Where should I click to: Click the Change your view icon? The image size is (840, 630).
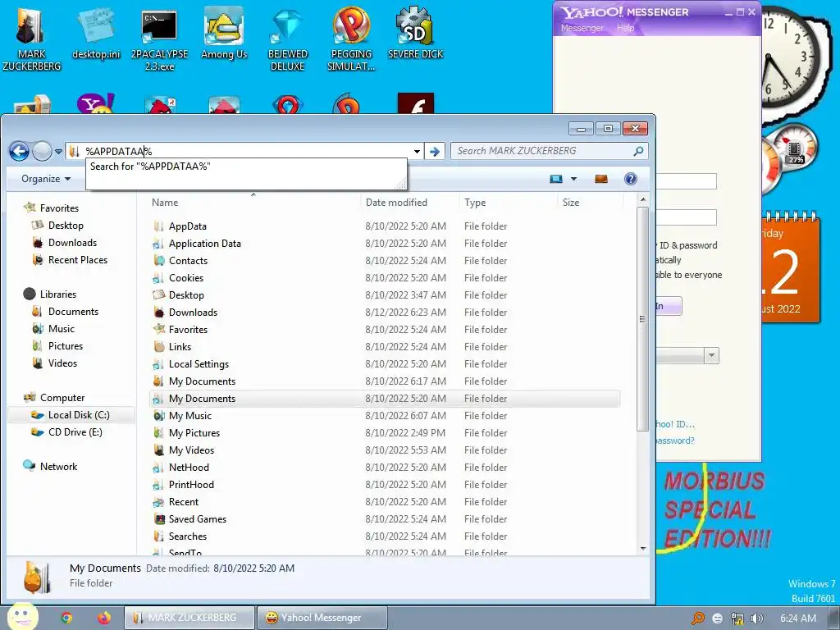point(556,179)
